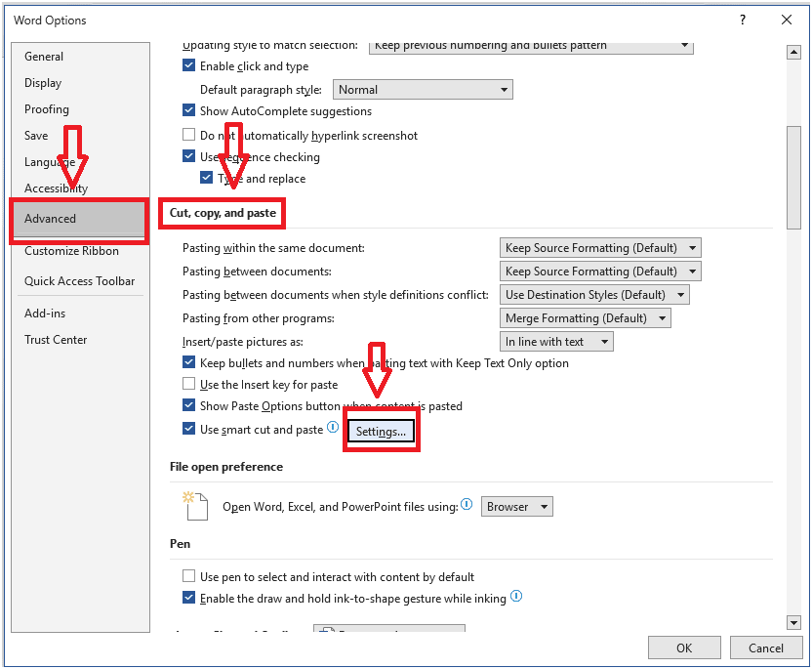
Task: Click the scrollbar down arrow
Action: click(793, 622)
